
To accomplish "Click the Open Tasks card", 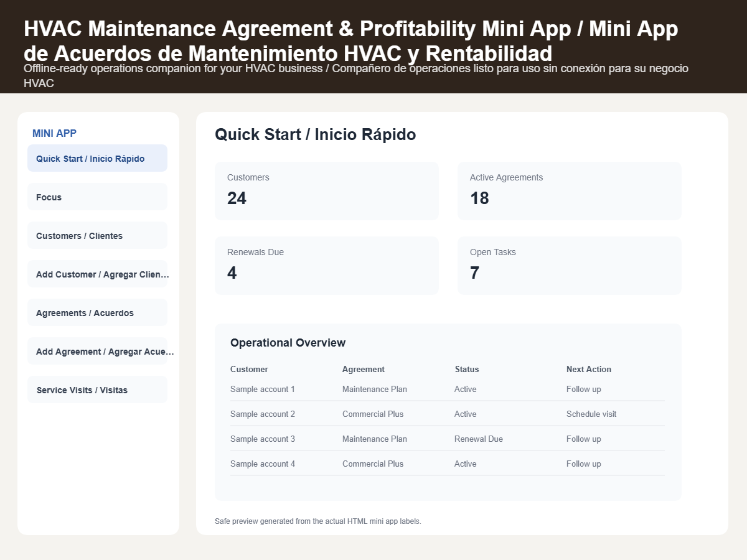I will point(570,266).
